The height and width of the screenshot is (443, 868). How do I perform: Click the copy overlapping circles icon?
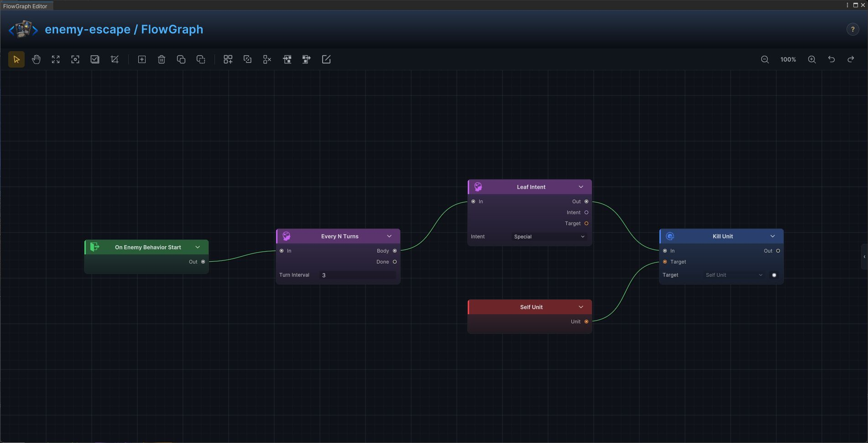tap(181, 59)
